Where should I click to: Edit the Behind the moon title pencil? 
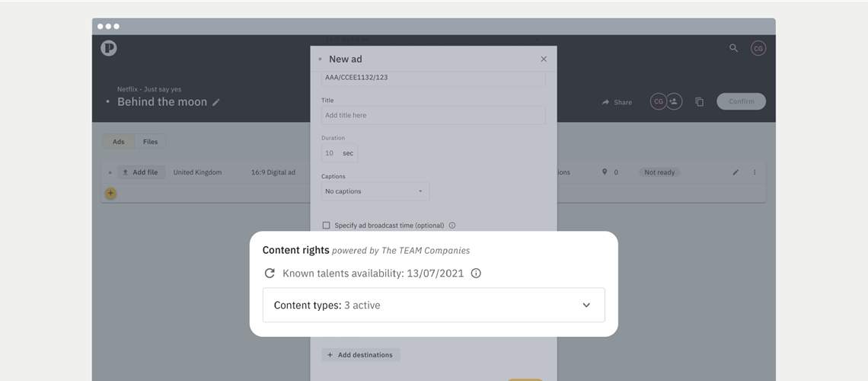coord(216,102)
